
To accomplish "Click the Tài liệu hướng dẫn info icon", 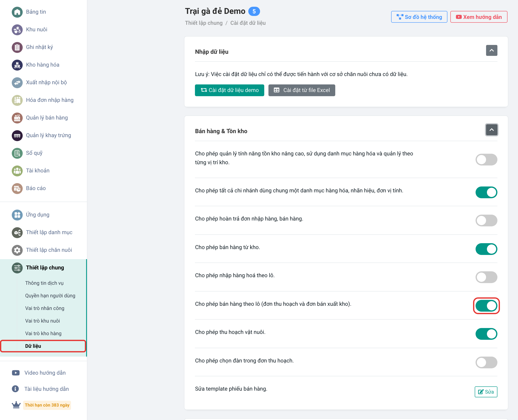I will click(x=15, y=389).
